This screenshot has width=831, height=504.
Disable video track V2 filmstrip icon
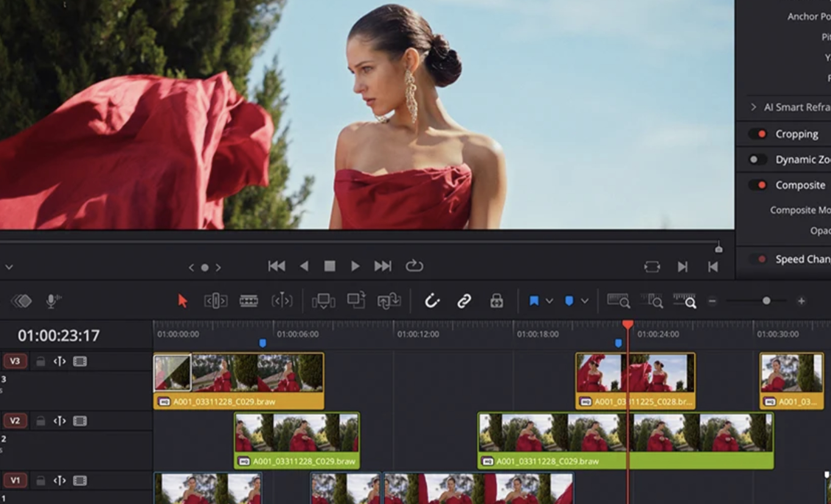tap(80, 421)
